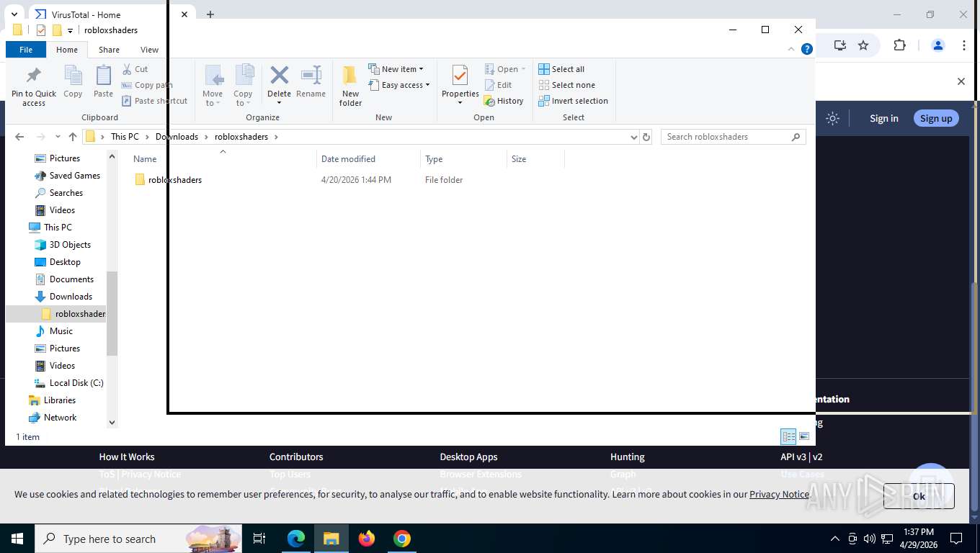Viewport: 980px width, 553px height.
Task: Click Select all in ribbon
Action: [561, 69]
